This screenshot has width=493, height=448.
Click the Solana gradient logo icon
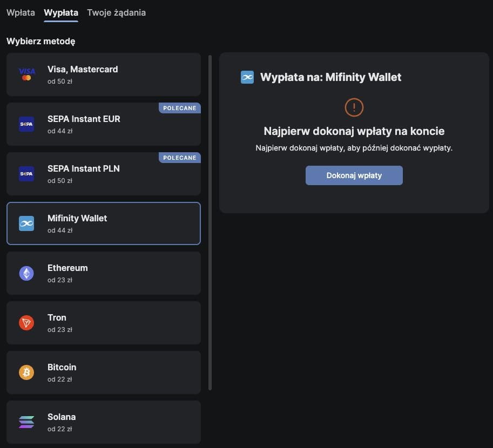point(26,422)
